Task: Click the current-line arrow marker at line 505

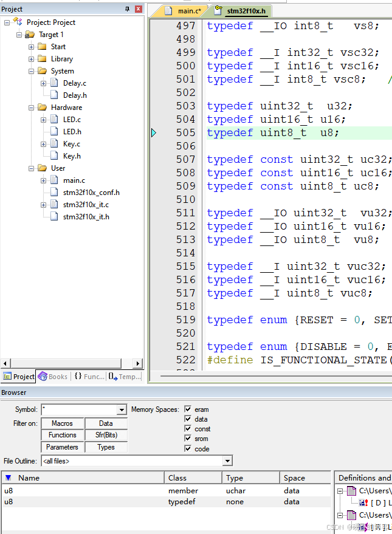Action: 154,132
